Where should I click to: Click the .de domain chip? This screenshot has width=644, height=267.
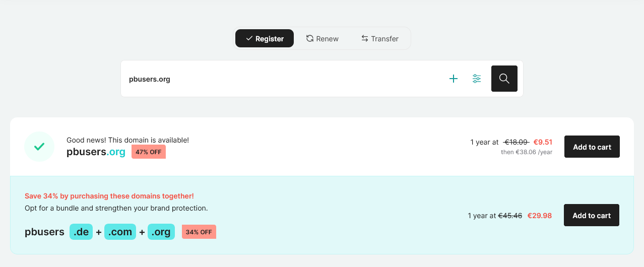click(x=81, y=232)
